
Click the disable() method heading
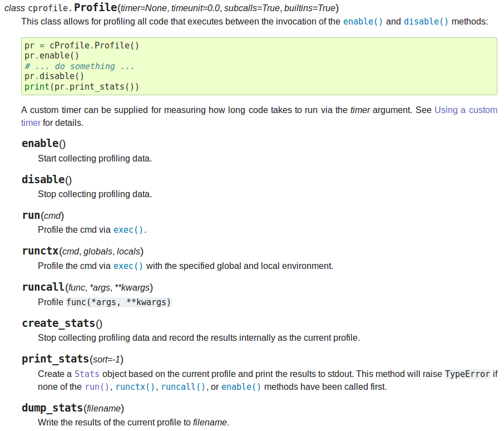(47, 179)
